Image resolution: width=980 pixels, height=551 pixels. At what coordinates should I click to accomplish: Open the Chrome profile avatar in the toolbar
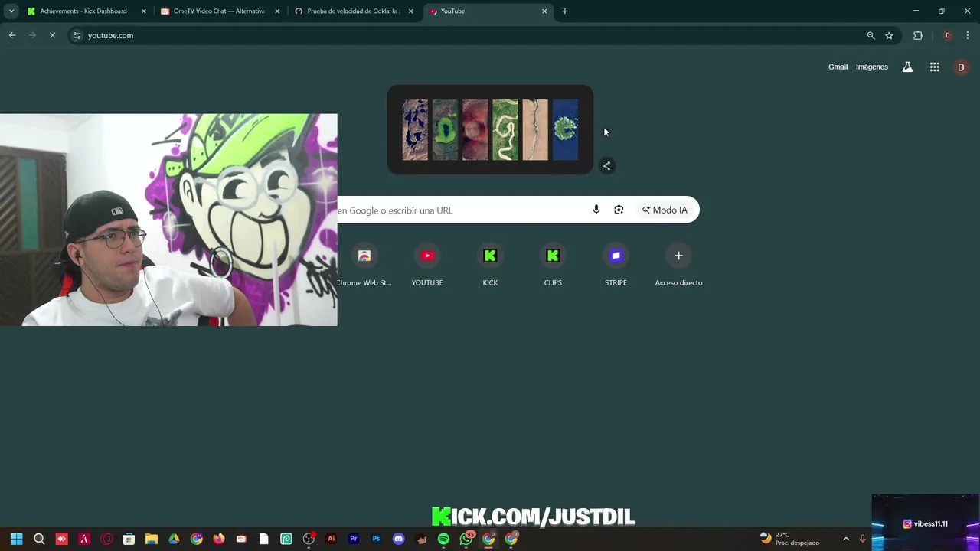tap(947, 35)
